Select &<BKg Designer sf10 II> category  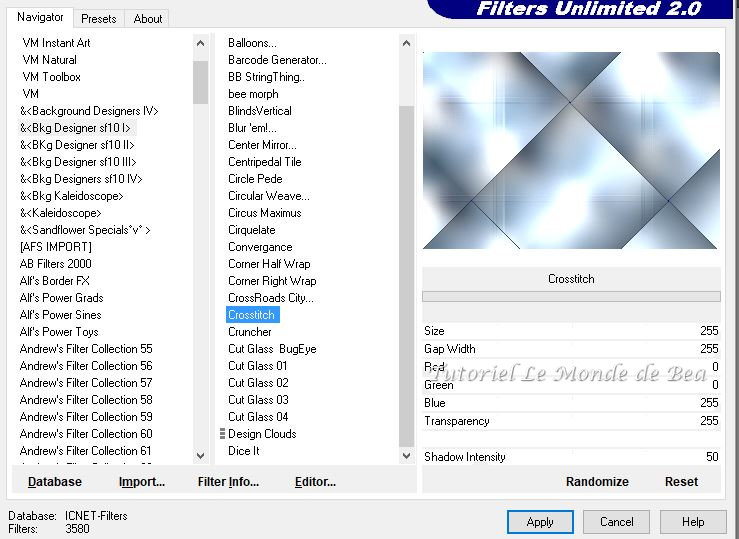click(x=77, y=145)
